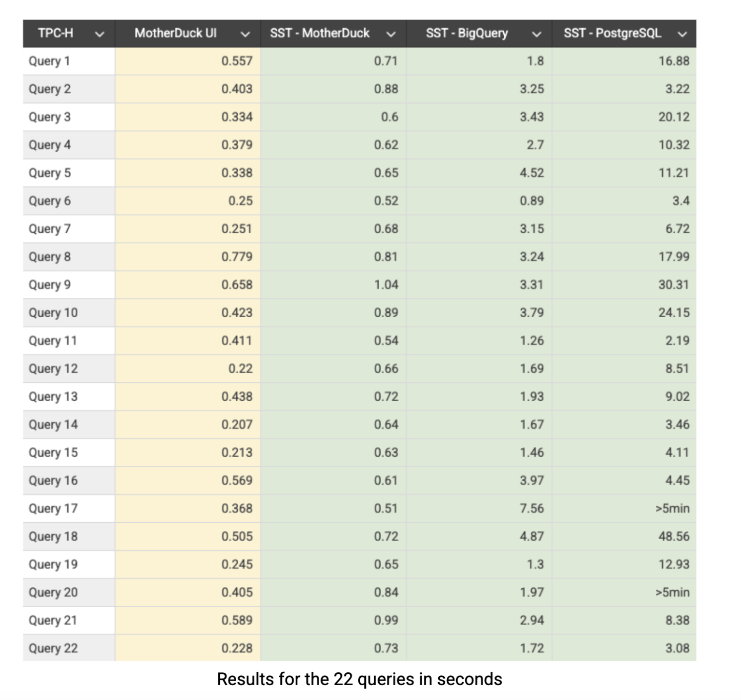741x700 pixels.
Task: Select the >5min cell for Query 17
Action: (672, 509)
